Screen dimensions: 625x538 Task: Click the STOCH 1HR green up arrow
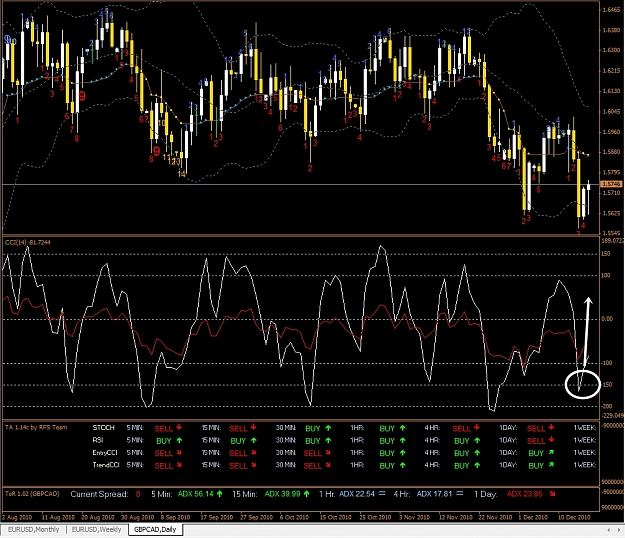[403, 428]
